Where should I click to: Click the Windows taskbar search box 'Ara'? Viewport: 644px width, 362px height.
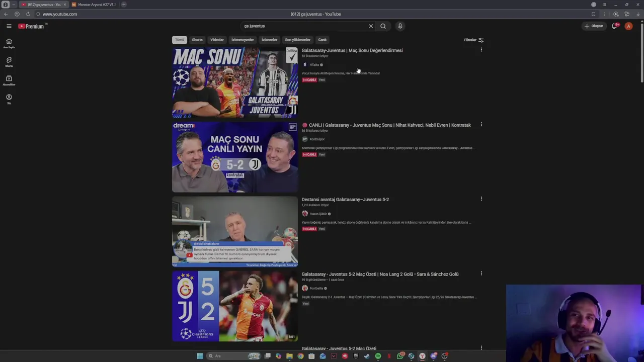point(233,356)
